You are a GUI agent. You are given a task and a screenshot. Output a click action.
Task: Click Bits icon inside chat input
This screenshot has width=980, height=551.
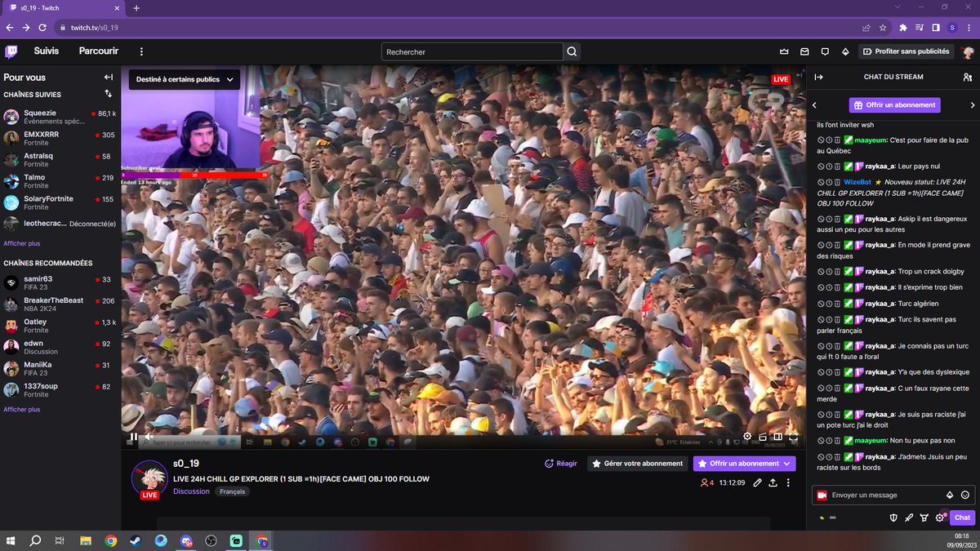point(950,495)
